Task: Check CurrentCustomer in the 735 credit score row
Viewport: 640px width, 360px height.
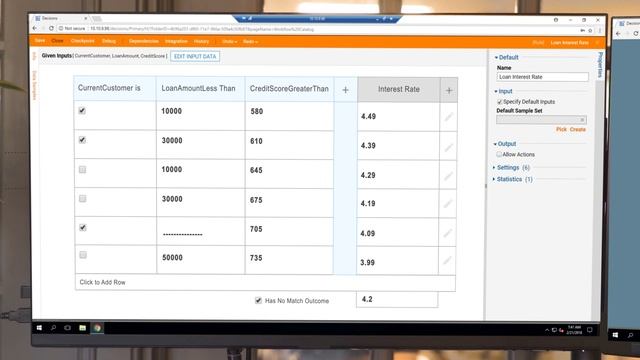Action: 83,255
